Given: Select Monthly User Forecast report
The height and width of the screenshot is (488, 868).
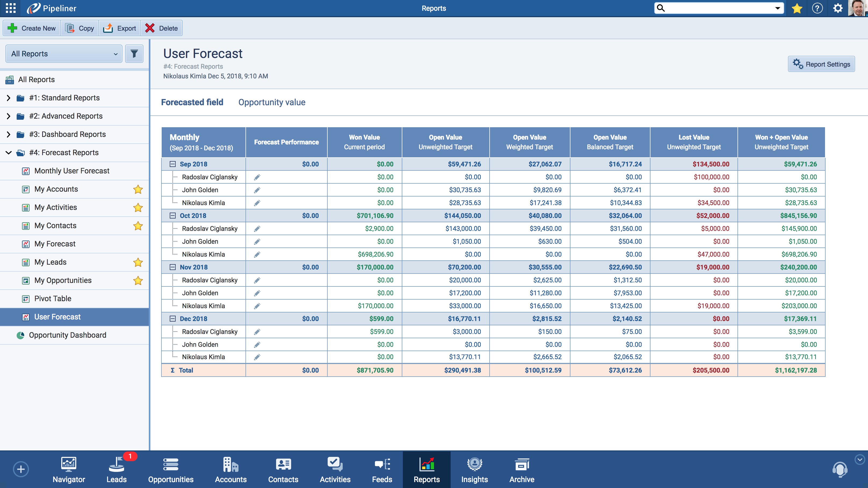Looking at the screenshot, I should 72,171.
